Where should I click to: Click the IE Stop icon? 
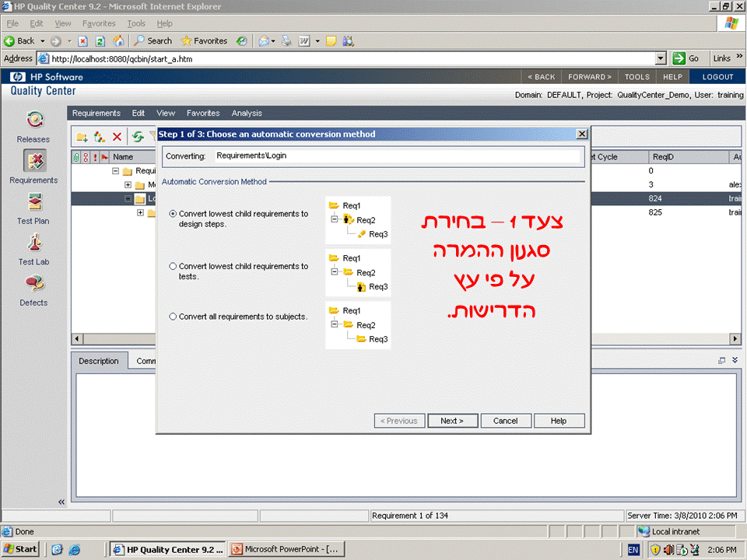point(82,41)
